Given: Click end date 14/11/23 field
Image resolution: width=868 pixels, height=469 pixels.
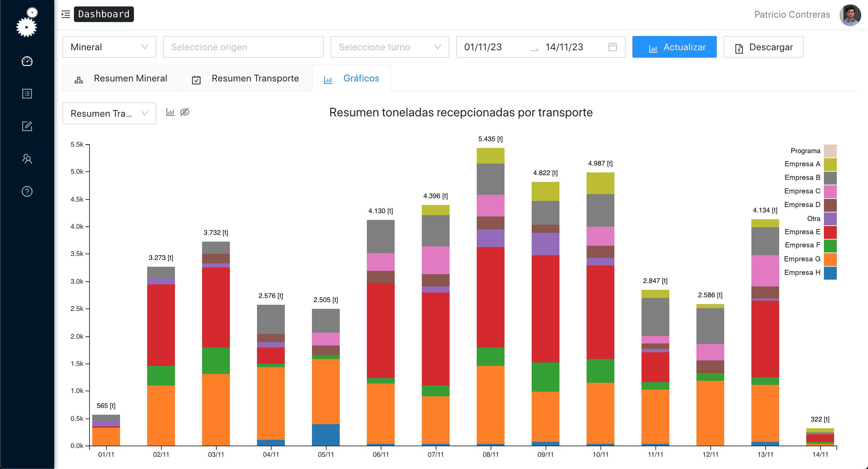Looking at the screenshot, I should pyautogui.click(x=564, y=47).
